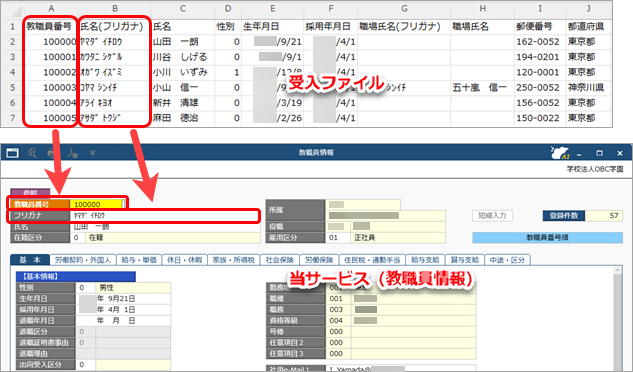The image size is (633, 372).
Task: Open the 家族・所得税 tab
Action: click(233, 260)
